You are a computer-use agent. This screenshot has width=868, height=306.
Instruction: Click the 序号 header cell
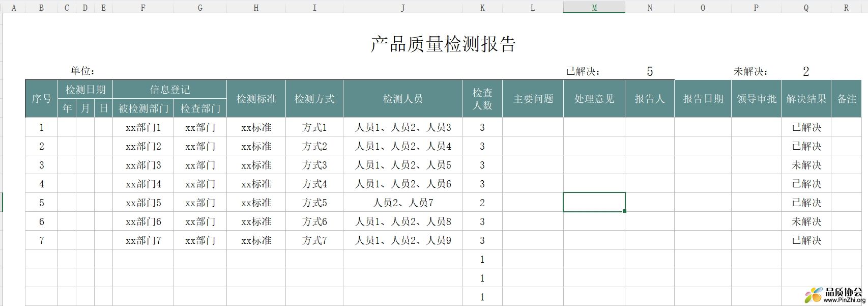click(x=41, y=99)
